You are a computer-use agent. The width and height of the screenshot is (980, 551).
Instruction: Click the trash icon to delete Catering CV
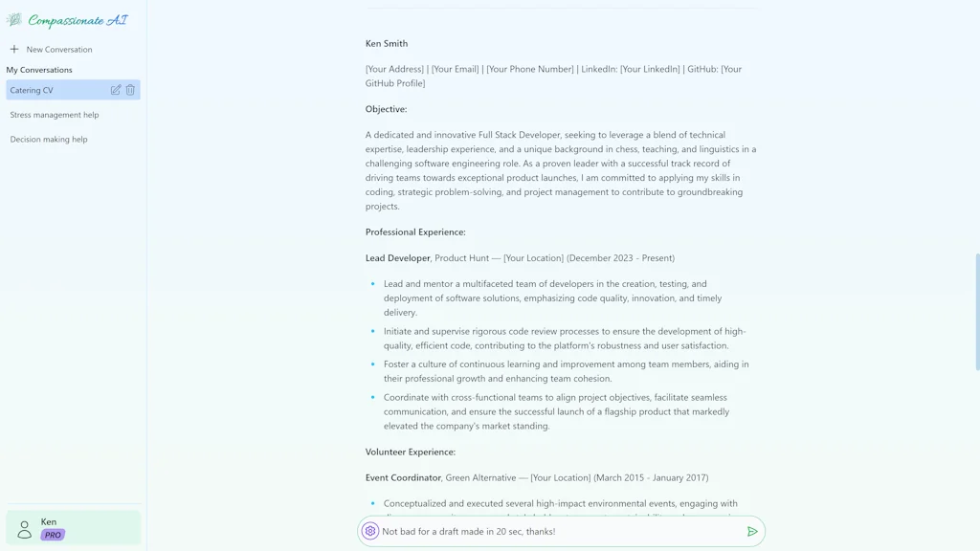131,89
